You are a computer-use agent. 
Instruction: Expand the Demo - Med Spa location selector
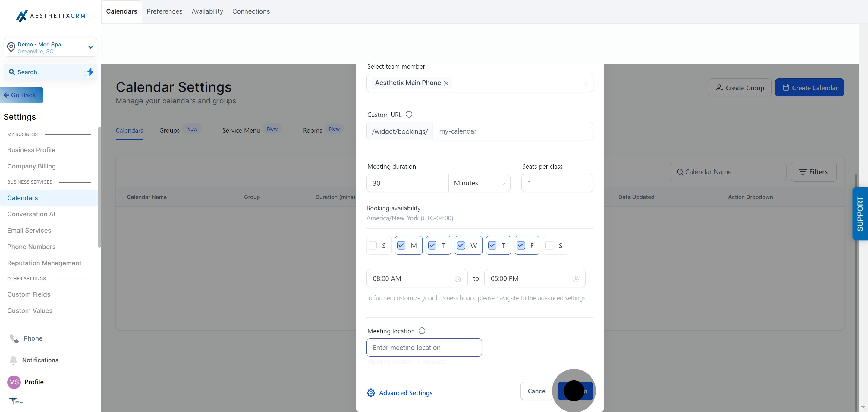(x=90, y=47)
